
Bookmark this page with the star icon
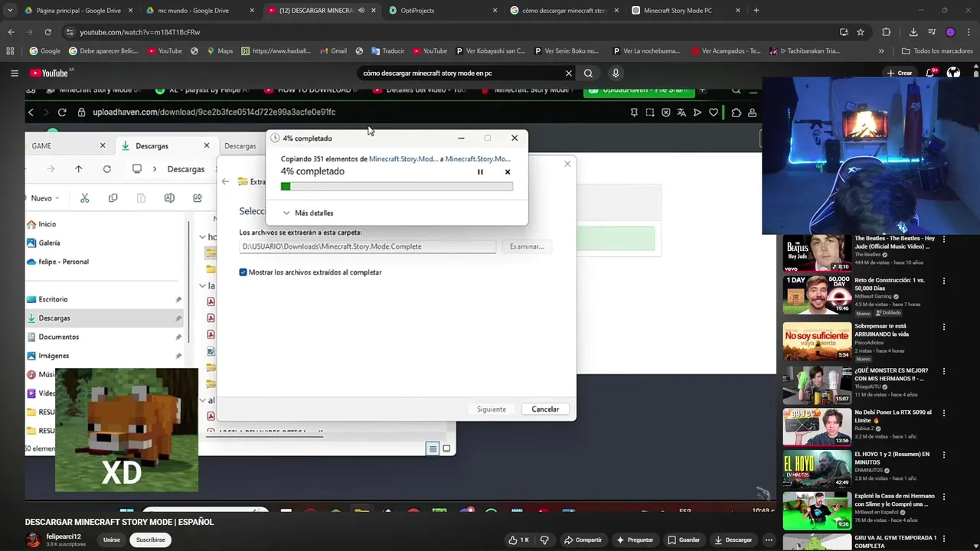pyautogui.click(x=861, y=32)
